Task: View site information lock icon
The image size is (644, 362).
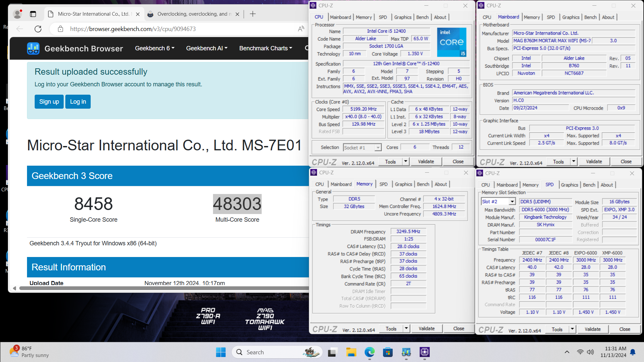Action: coord(60,29)
